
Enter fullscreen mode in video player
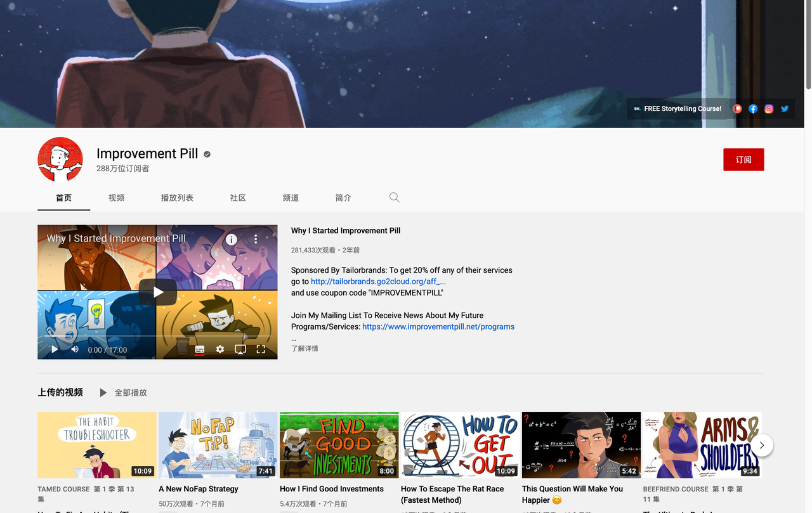pyautogui.click(x=261, y=349)
